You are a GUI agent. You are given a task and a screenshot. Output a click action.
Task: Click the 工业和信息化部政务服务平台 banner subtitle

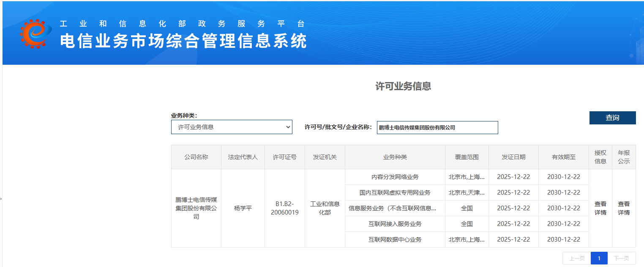[182, 24]
